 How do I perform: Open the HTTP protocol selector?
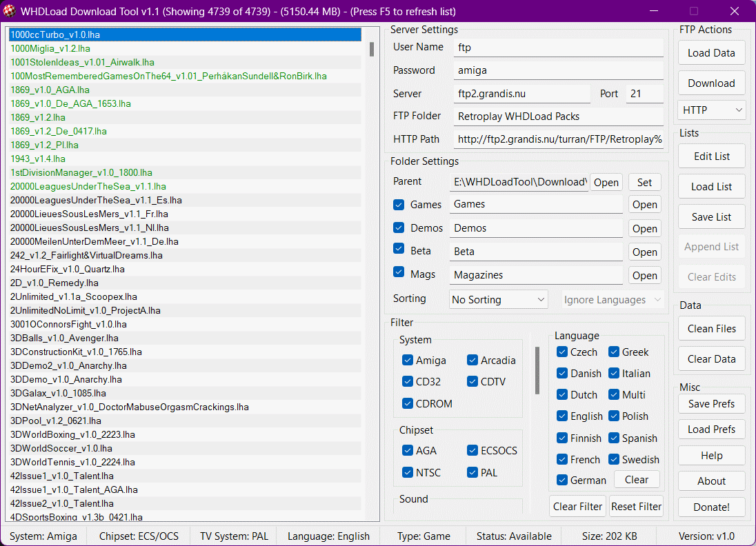tap(711, 110)
